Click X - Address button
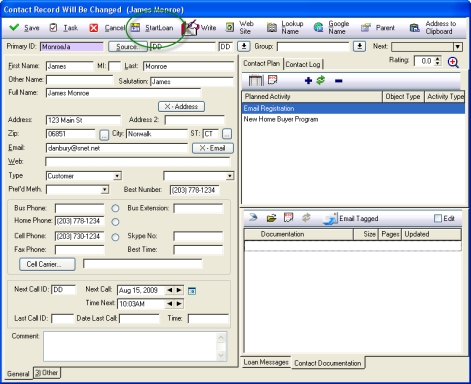The height and width of the screenshot is (384, 471). 181,106
